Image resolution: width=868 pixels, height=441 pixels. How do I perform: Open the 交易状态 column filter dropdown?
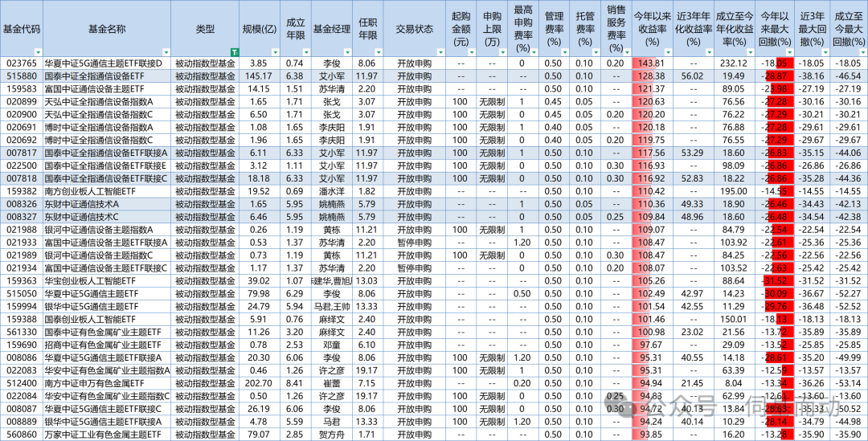(441, 52)
